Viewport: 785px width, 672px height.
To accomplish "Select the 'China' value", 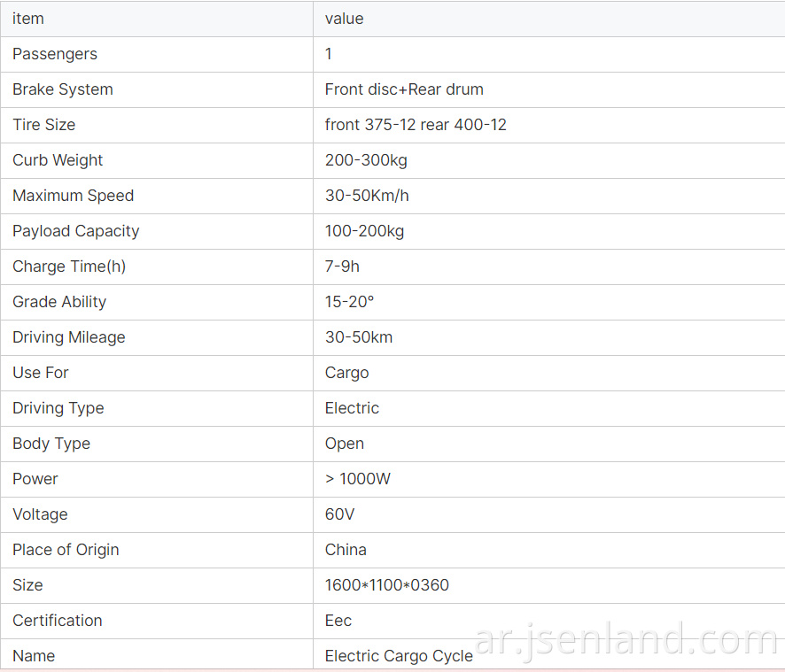I will click(346, 550).
